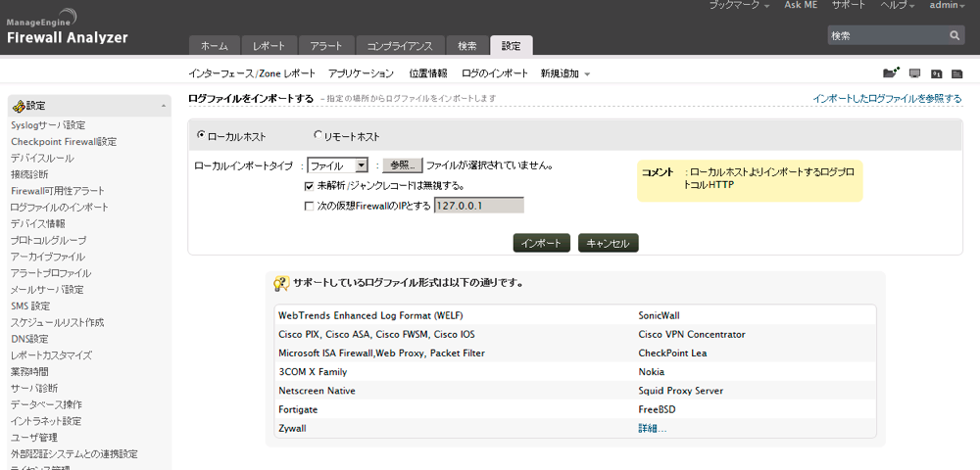Open インポートしたログファイルを参照する link
980x470 pixels.
point(887,99)
